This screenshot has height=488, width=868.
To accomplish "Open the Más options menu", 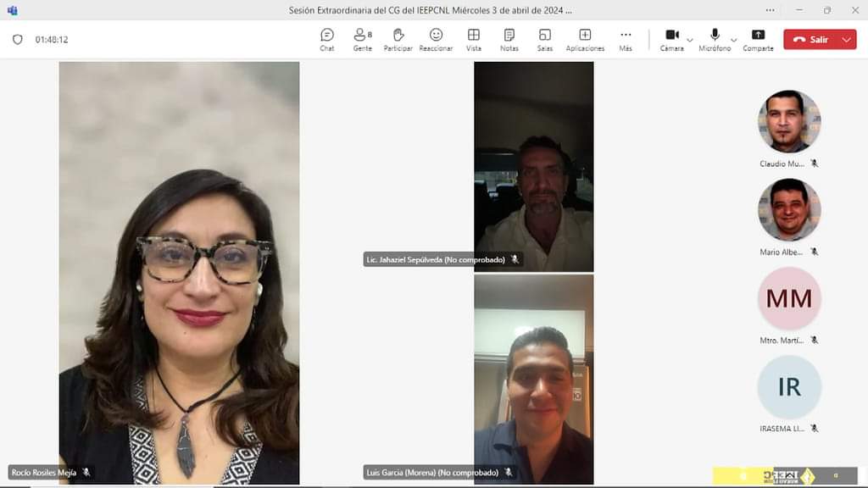I will coord(626,40).
